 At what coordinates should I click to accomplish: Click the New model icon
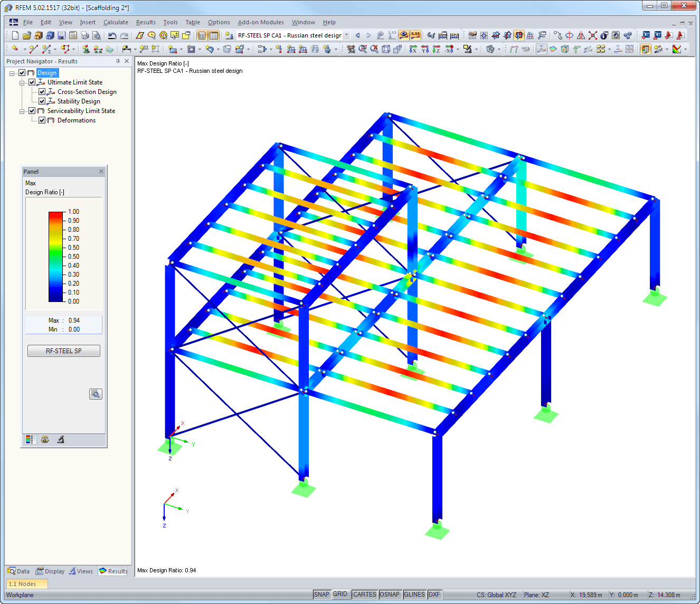point(15,35)
